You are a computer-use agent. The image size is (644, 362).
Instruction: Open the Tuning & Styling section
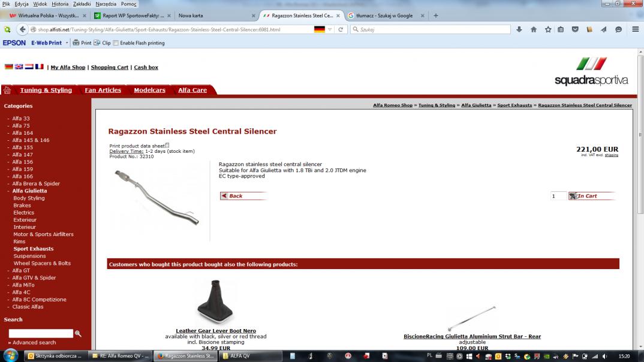(46, 90)
